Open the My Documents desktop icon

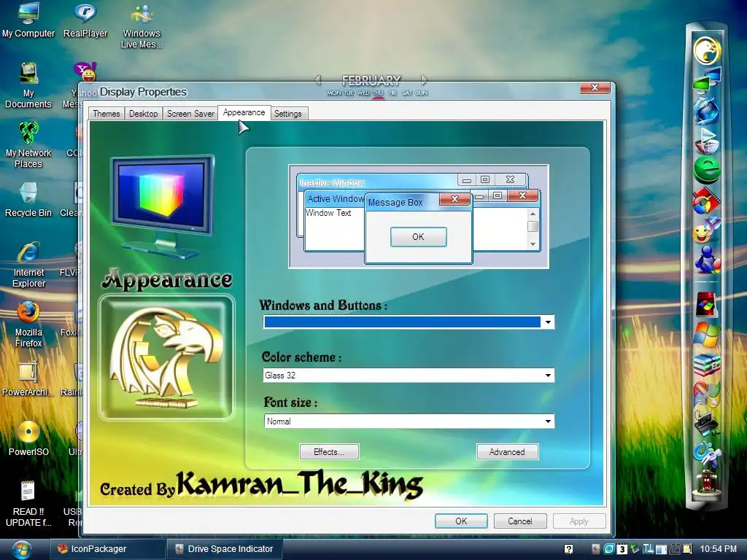28,86
